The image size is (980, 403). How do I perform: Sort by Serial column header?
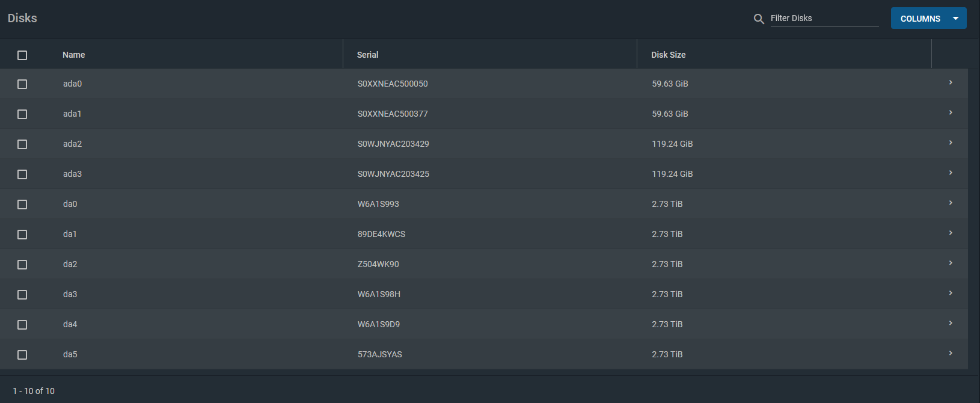tap(367, 55)
